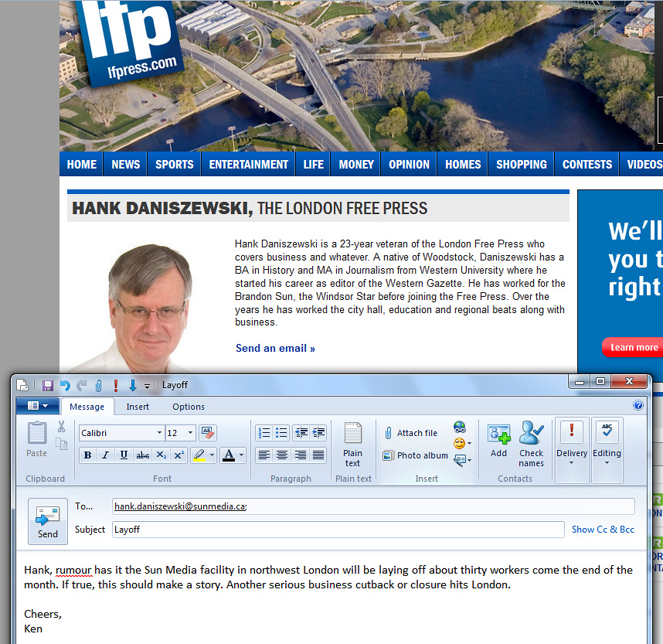Open the highlight color dropdown arrow
Viewport: 663px width, 644px height.
pyautogui.click(x=212, y=455)
